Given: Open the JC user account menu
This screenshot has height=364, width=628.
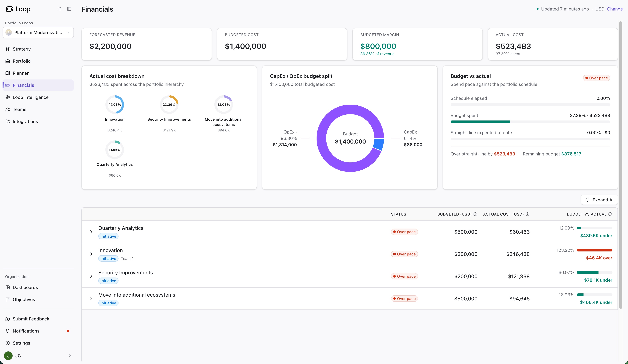Looking at the screenshot, I should (x=38, y=356).
